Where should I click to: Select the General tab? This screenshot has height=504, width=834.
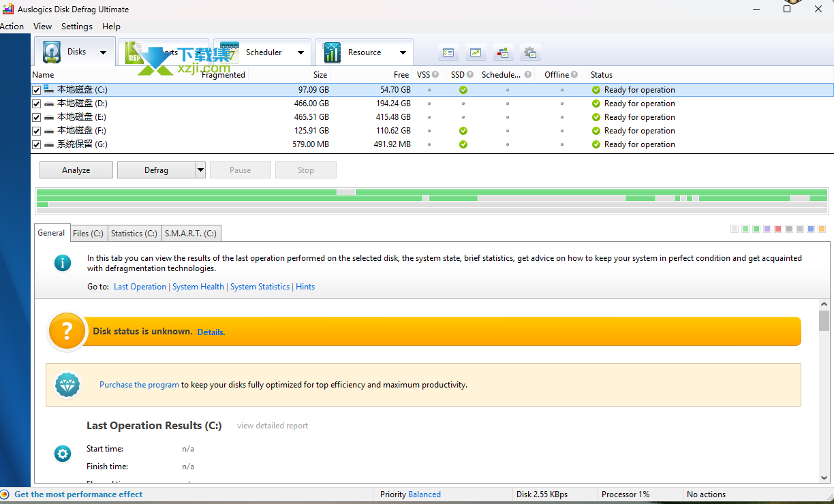pyautogui.click(x=51, y=232)
